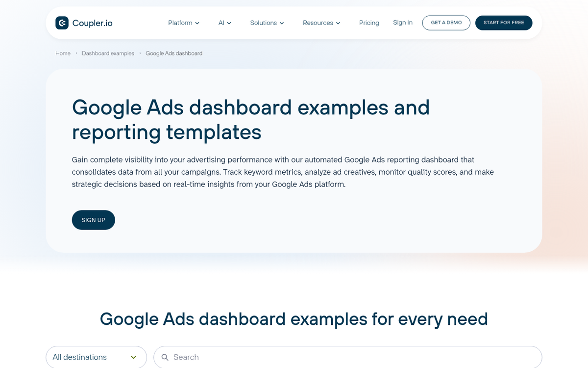Open the Platform menu chevron
The height and width of the screenshot is (368, 588).
pyautogui.click(x=197, y=23)
